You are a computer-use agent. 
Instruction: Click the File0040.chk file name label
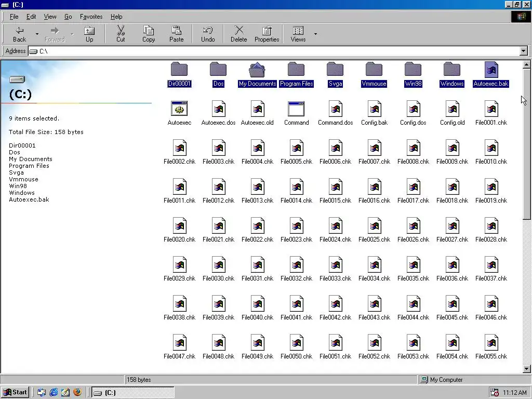point(258,317)
